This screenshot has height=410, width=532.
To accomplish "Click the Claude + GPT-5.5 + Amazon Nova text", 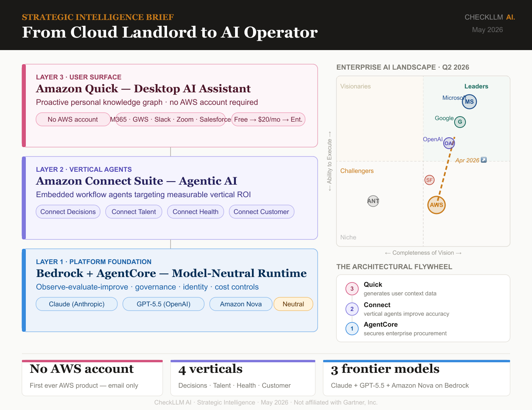I will [400, 385].
